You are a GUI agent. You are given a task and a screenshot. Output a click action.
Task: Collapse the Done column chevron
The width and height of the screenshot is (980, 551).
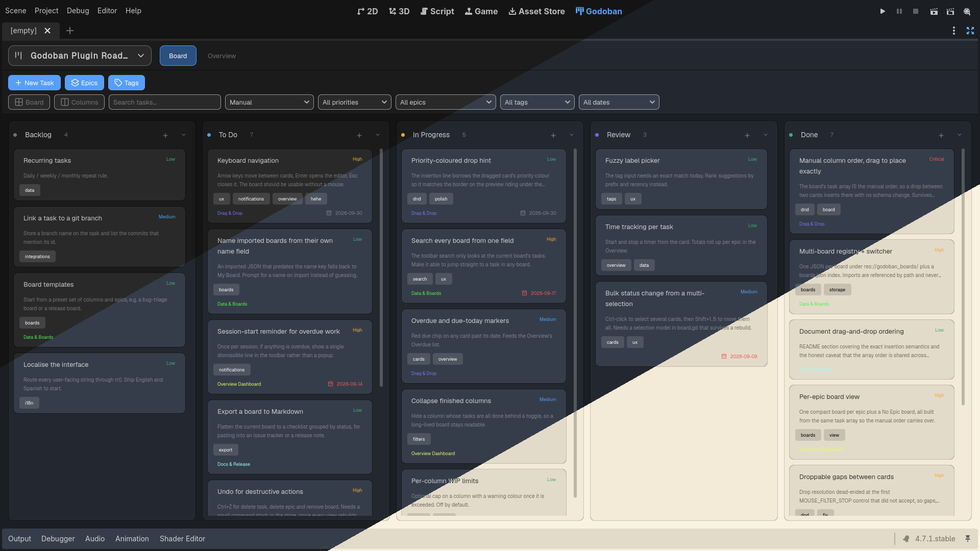[960, 135]
